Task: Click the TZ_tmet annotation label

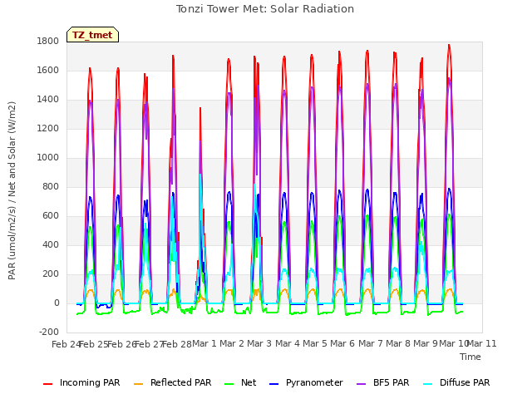Action: pos(92,35)
